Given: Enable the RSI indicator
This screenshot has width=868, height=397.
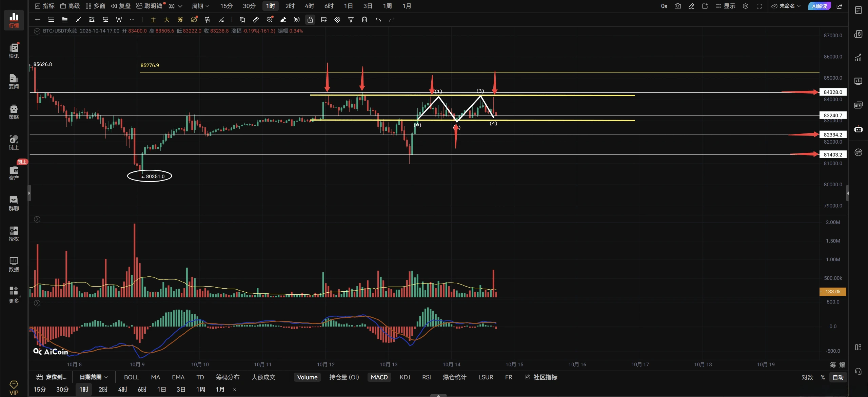Looking at the screenshot, I should pyautogui.click(x=426, y=377).
